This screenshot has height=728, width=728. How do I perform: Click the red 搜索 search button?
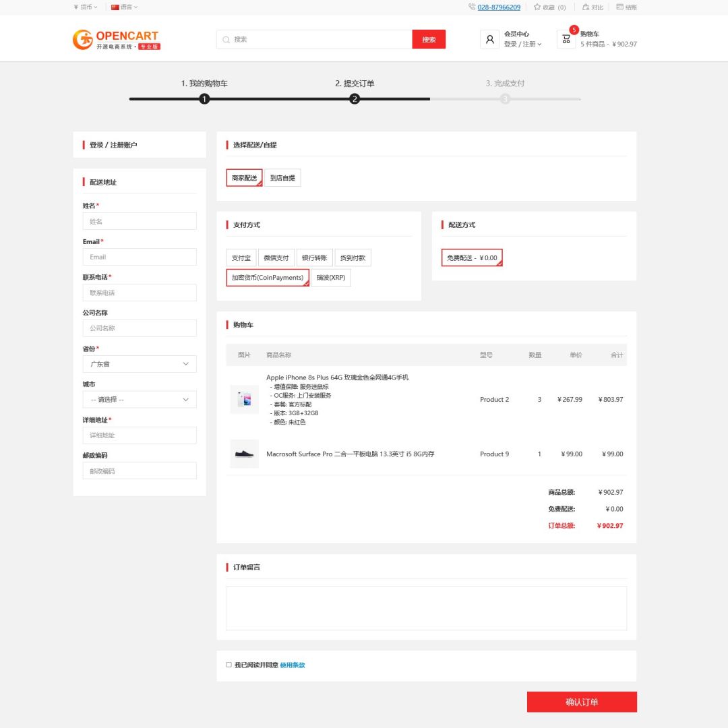click(x=429, y=40)
